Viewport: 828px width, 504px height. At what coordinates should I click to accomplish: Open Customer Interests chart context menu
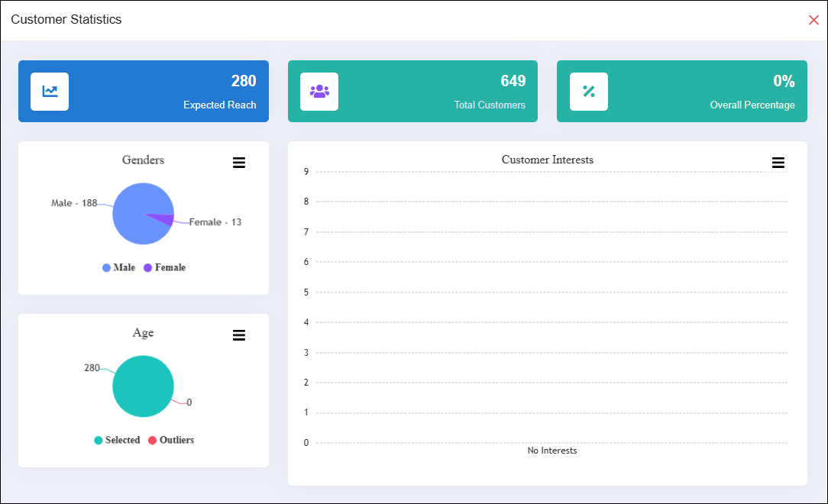click(x=778, y=163)
